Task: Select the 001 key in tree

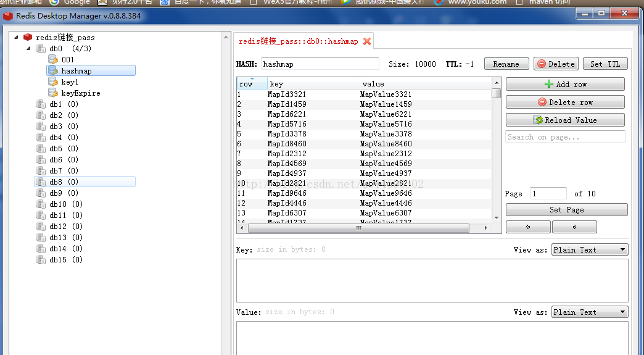Action: 68,60
